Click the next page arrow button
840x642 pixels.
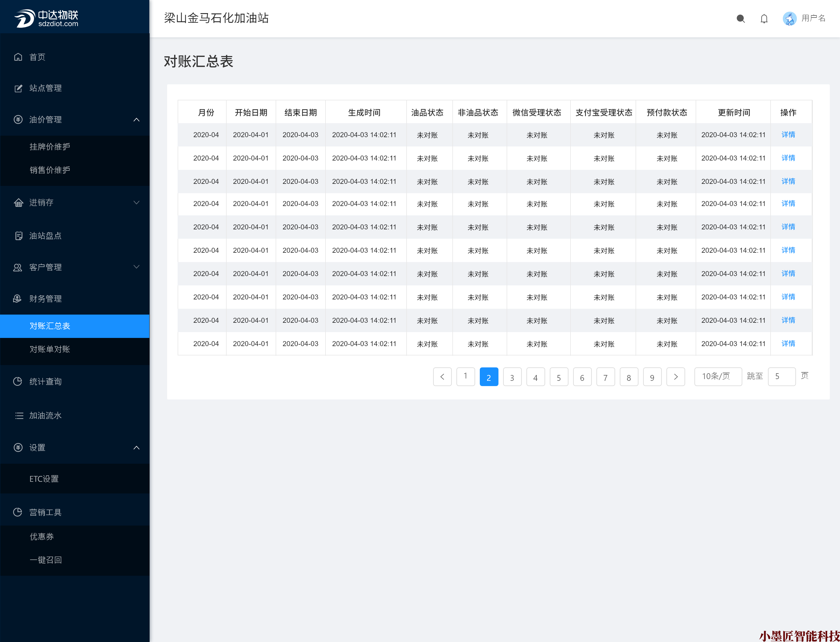click(x=675, y=377)
